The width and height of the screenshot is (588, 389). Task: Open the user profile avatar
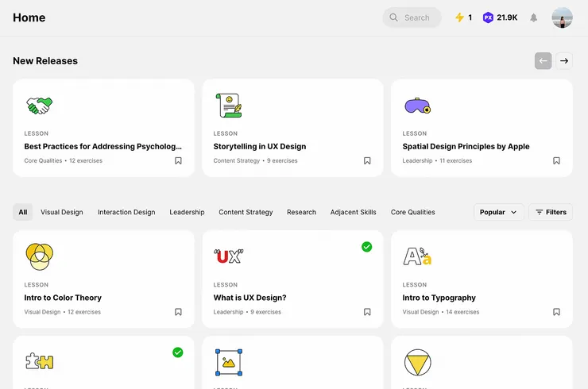click(x=562, y=17)
